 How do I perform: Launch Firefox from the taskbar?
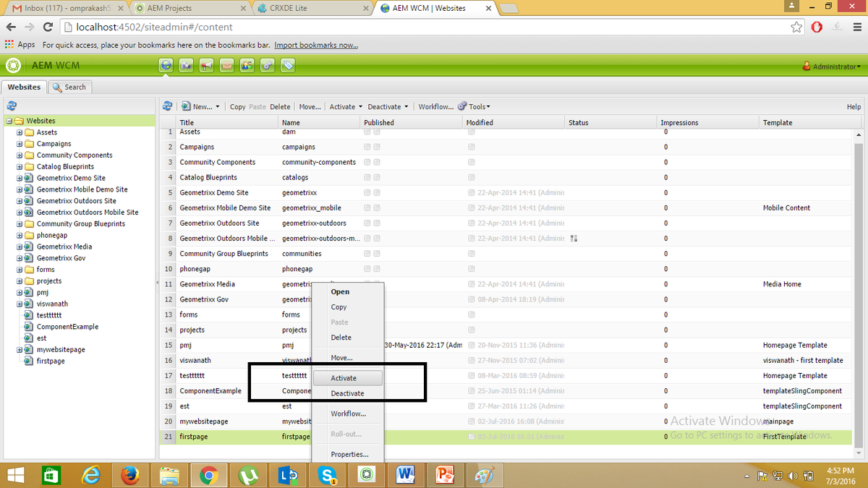(x=130, y=475)
